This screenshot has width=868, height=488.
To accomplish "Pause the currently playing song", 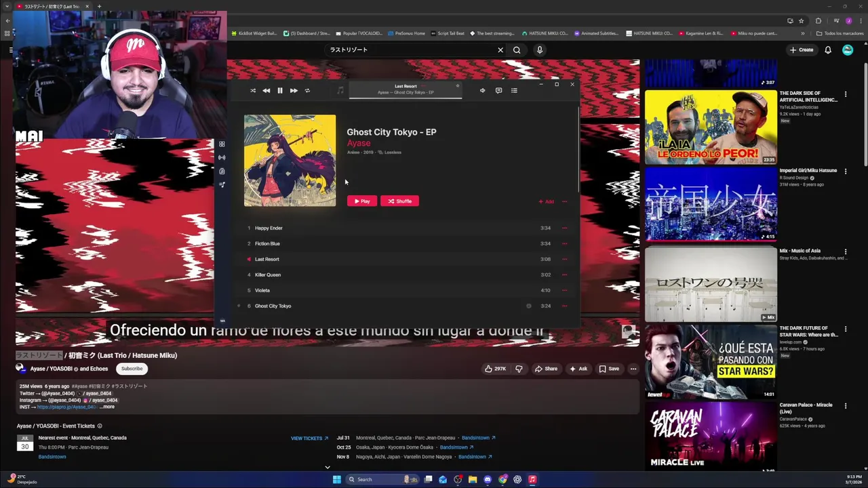I will (279, 91).
